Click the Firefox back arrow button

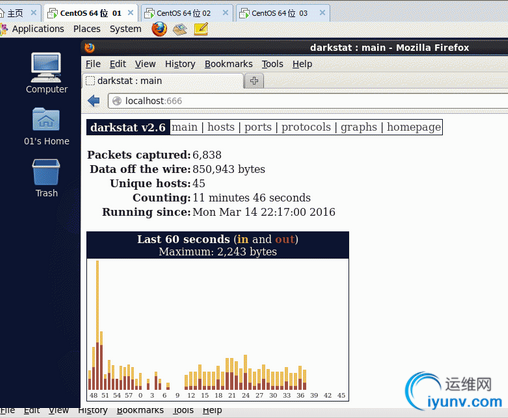click(x=94, y=101)
